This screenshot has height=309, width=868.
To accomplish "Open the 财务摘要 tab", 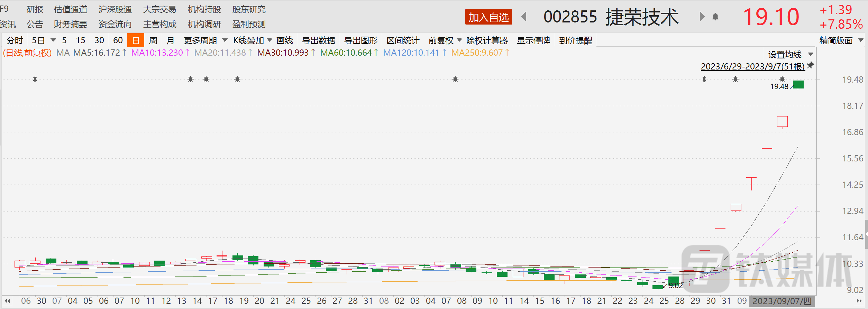I will [71, 24].
